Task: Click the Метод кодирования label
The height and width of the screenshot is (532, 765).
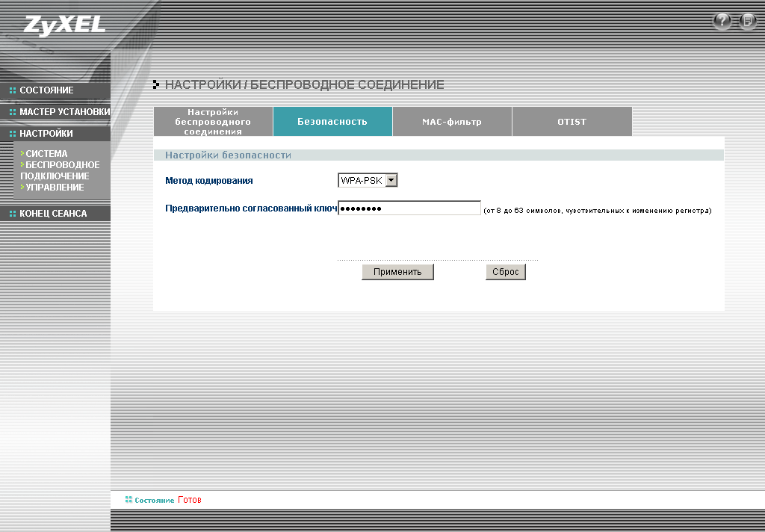Action: pyautogui.click(x=209, y=181)
